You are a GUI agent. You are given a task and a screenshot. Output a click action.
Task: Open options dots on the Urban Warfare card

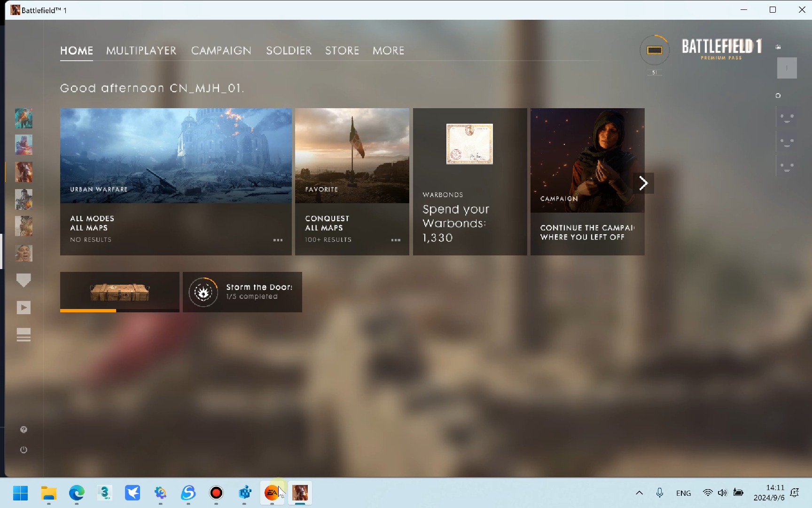coord(278,240)
